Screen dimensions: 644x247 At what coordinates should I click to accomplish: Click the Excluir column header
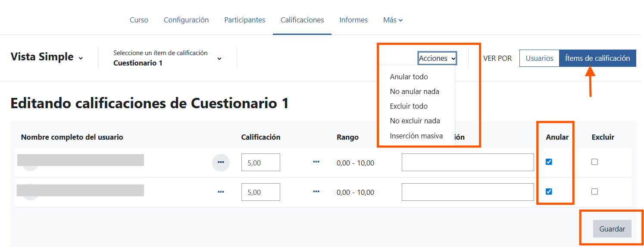pyautogui.click(x=603, y=137)
